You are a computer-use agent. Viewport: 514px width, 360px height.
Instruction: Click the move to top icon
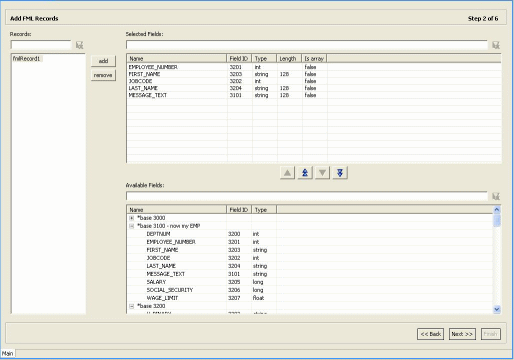305,173
